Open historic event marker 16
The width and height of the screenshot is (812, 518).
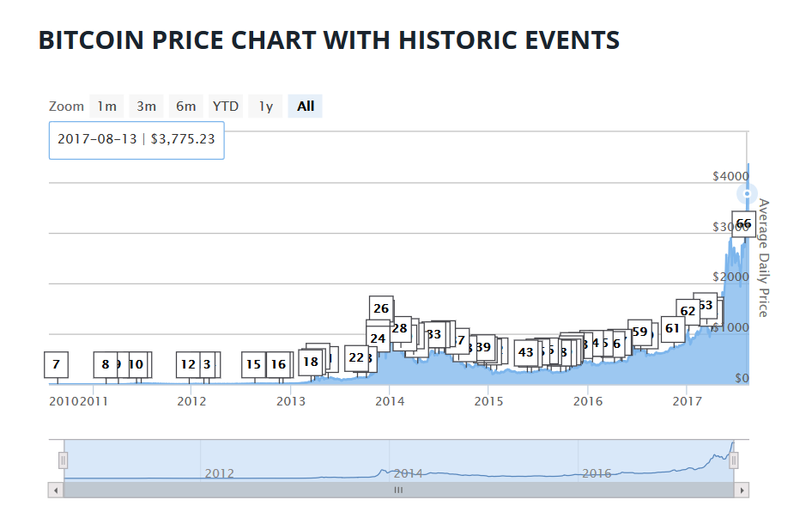point(279,364)
